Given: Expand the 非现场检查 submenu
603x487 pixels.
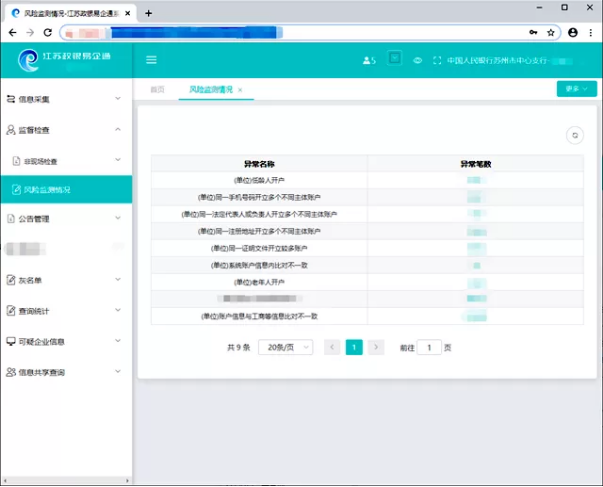Looking at the screenshot, I should pyautogui.click(x=65, y=160).
